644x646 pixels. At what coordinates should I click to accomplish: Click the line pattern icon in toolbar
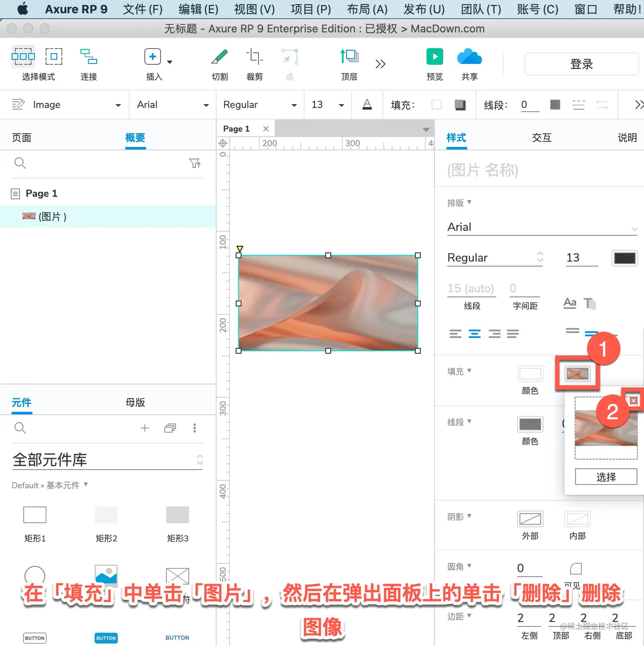coord(578,104)
